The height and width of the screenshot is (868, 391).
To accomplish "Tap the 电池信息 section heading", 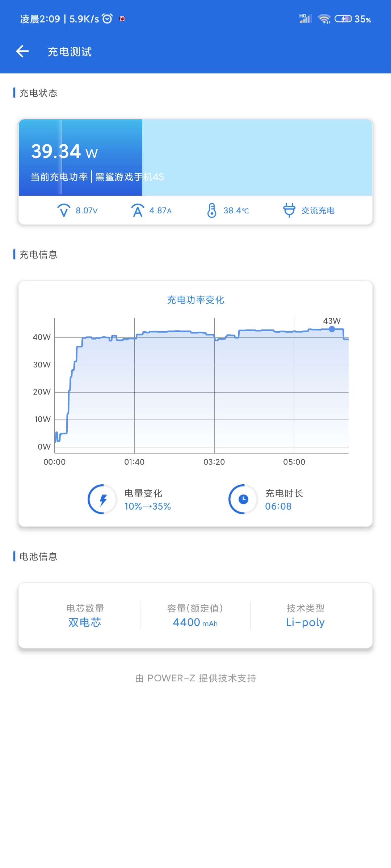I will tap(38, 557).
